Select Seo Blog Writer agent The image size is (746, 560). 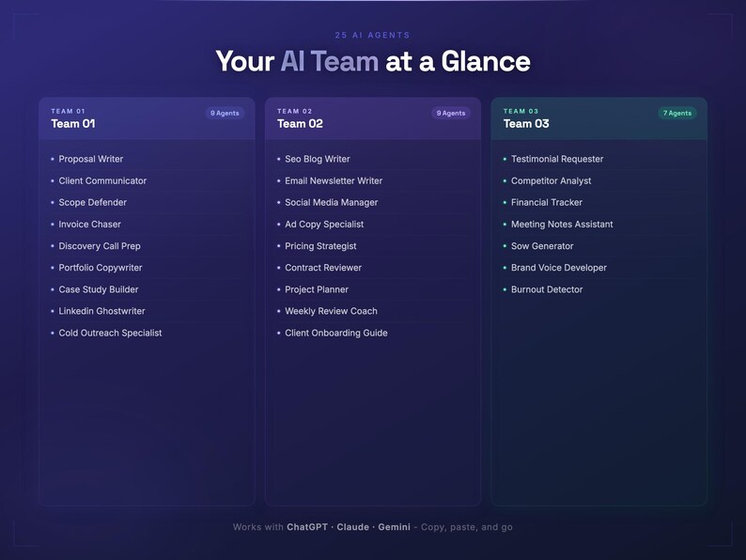click(318, 159)
